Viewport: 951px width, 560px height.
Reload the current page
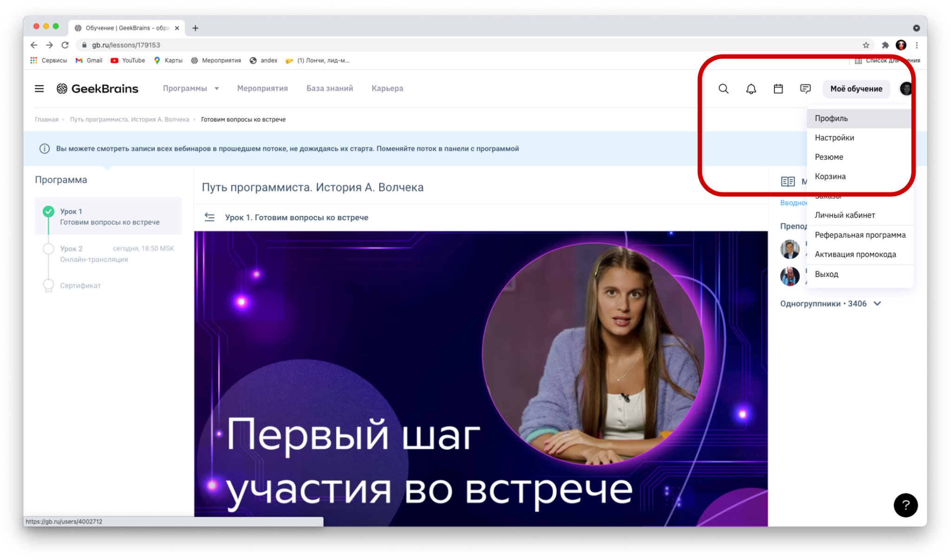[x=65, y=45]
